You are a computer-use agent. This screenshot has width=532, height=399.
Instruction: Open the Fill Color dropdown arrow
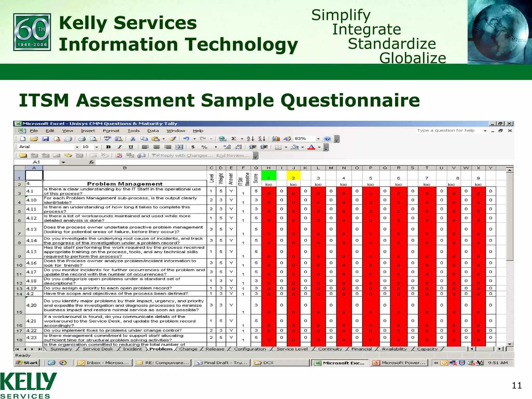pyautogui.click(x=303, y=148)
